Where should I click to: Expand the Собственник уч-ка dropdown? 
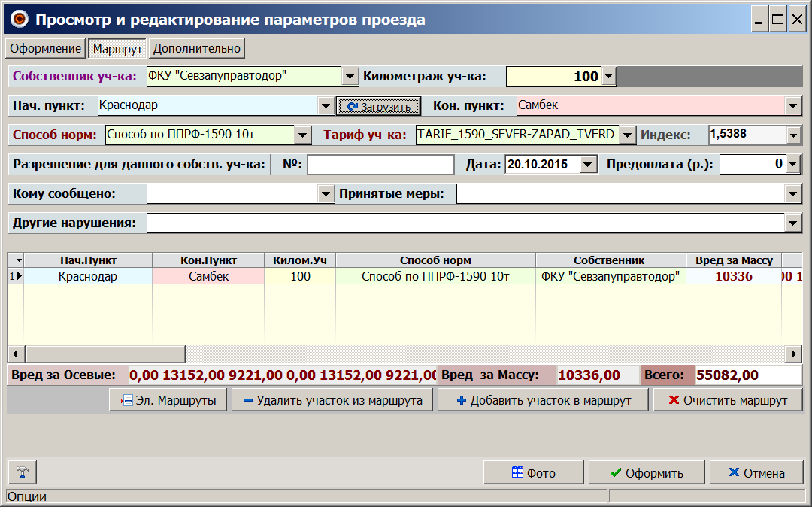350,77
